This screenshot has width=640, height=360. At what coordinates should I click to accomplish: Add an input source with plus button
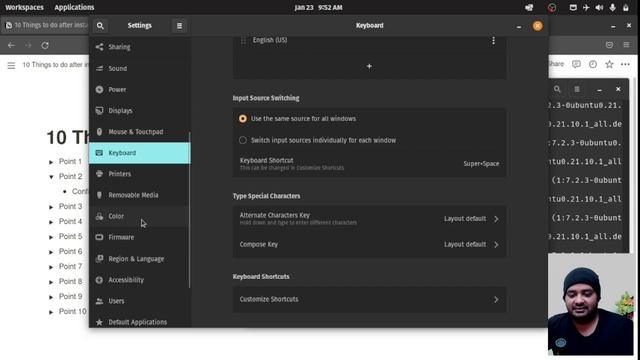tap(369, 66)
